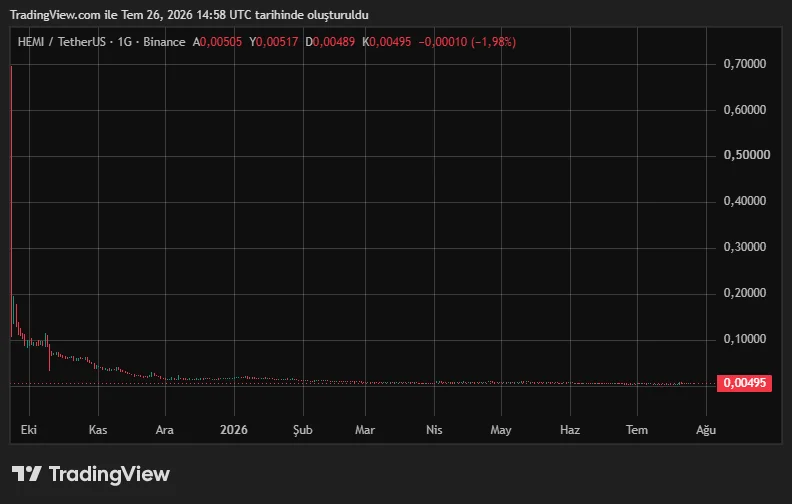Select the 2026 year marker on time axis
The image size is (792, 504).
point(234,430)
